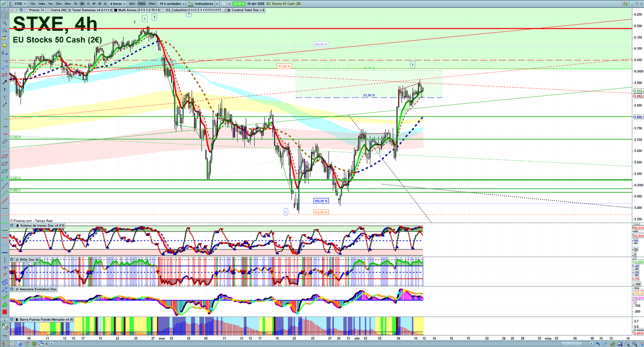Open the STXE instrument dropdown
The image size is (644, 347).
[20, 4]
